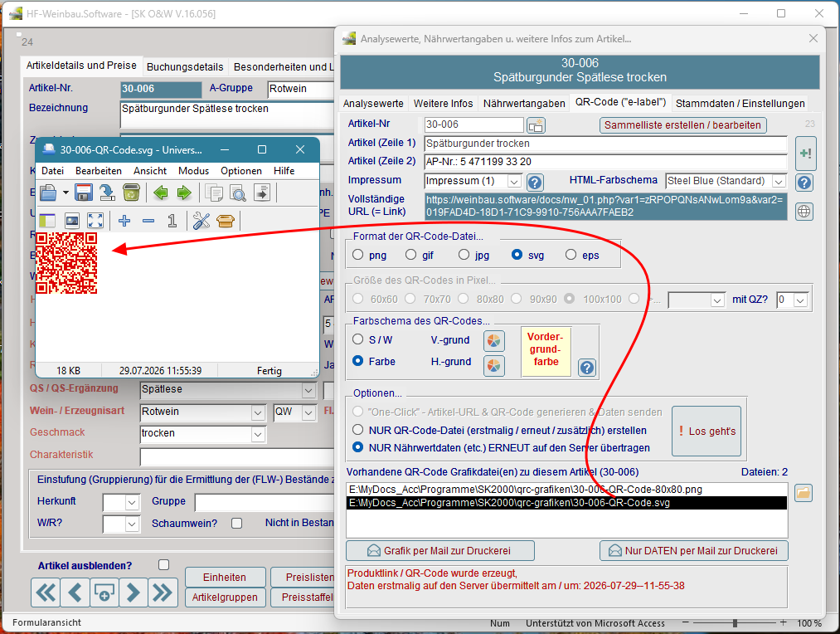Open the viewer's open-file dropdown arrow
The image size is (840, 634).
point(66,193)
